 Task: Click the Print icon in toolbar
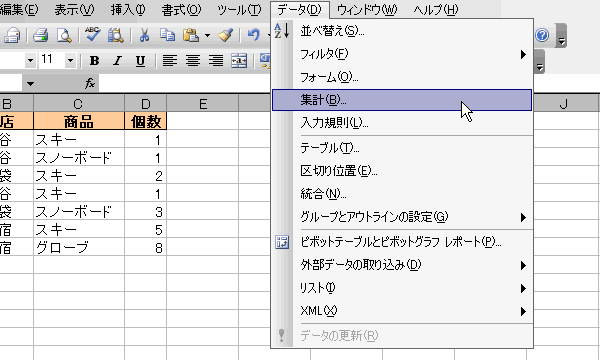point(41,35)
